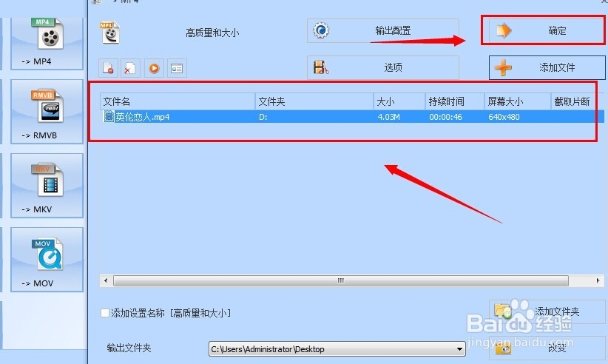The image size is (608, 364).
Task: Click 添加文件 to add a file
Action: coord(547,67)
